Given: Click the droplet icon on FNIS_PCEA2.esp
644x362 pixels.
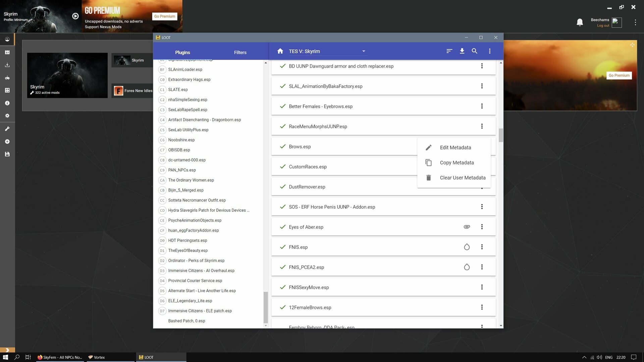Looking at the screenshot, I should tap(467, 267).
